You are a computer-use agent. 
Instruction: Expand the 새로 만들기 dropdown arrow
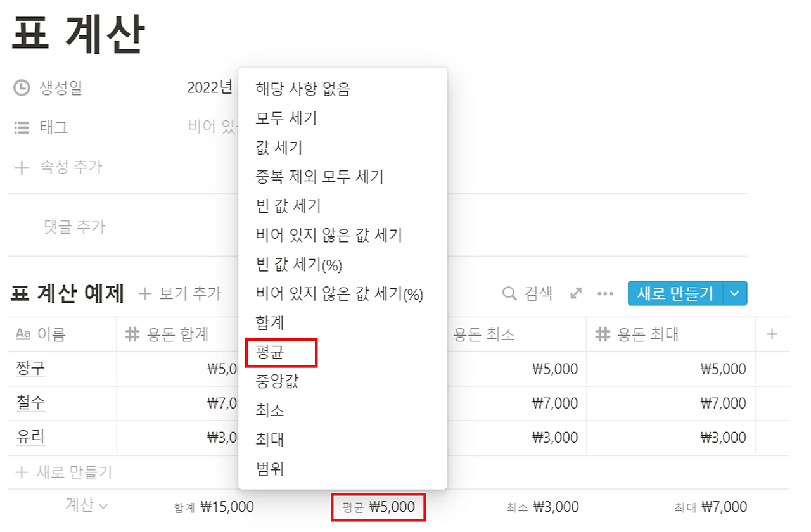tap(735, 293)
